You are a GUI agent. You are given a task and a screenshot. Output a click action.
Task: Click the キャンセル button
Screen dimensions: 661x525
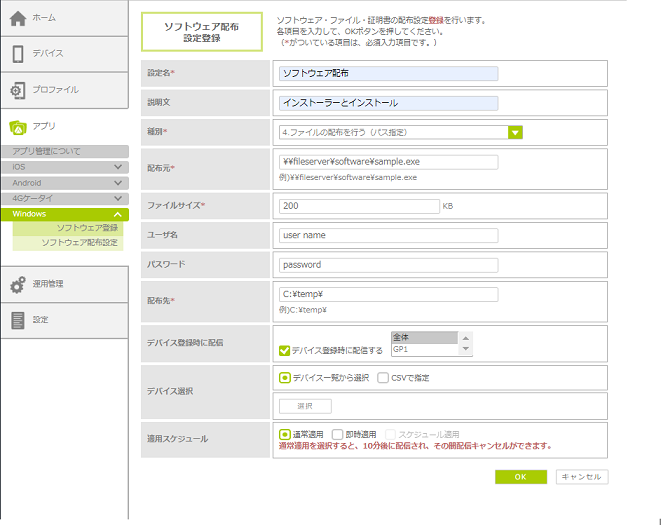581,477
